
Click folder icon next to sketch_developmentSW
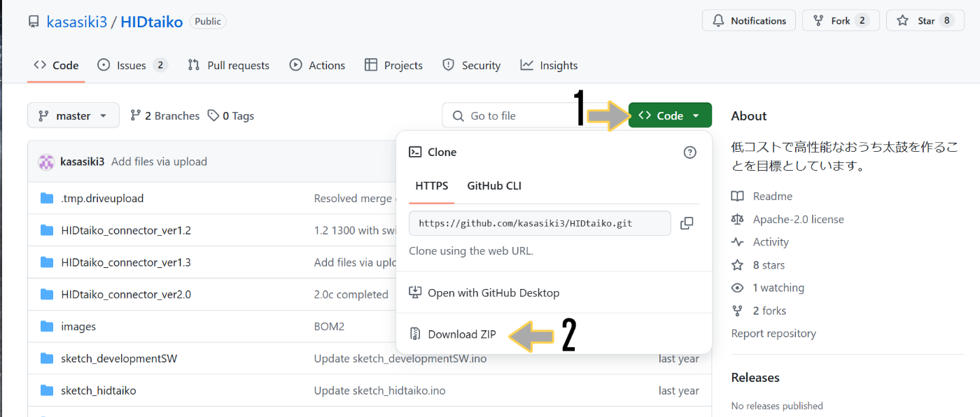click(47, 359)
